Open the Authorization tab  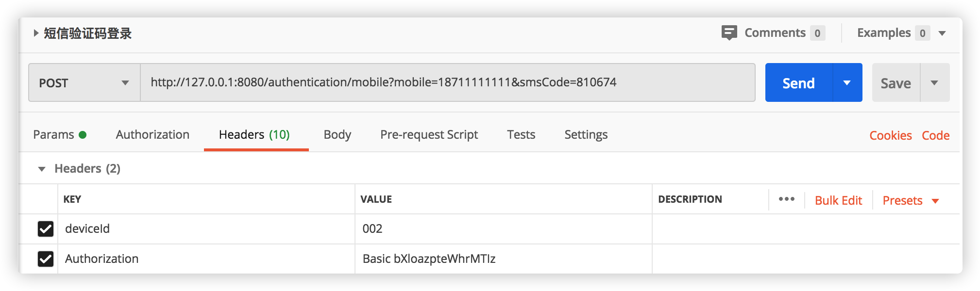click(152, 135)
